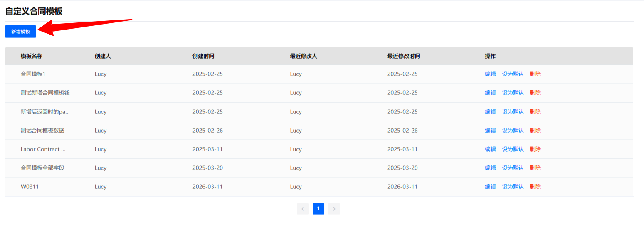Set 测试合同模板数据 as default
The height and width of the screenshot is (227, 644).
pos(513,131)
